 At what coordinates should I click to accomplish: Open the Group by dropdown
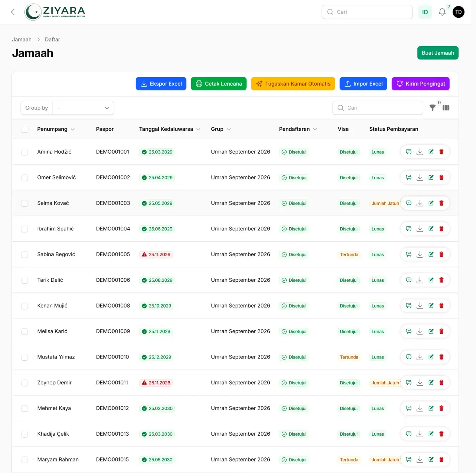[x=83, y=108]
